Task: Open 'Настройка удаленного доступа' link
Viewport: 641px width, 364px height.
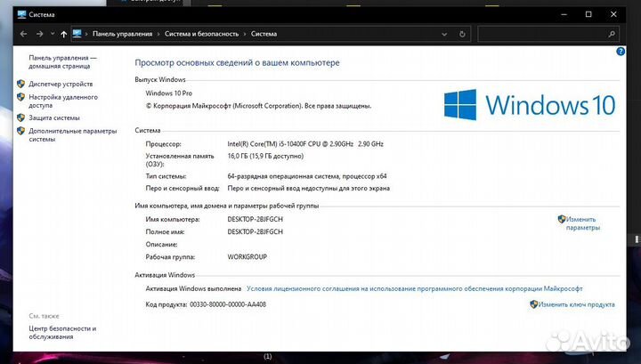Action: point(63,101)
